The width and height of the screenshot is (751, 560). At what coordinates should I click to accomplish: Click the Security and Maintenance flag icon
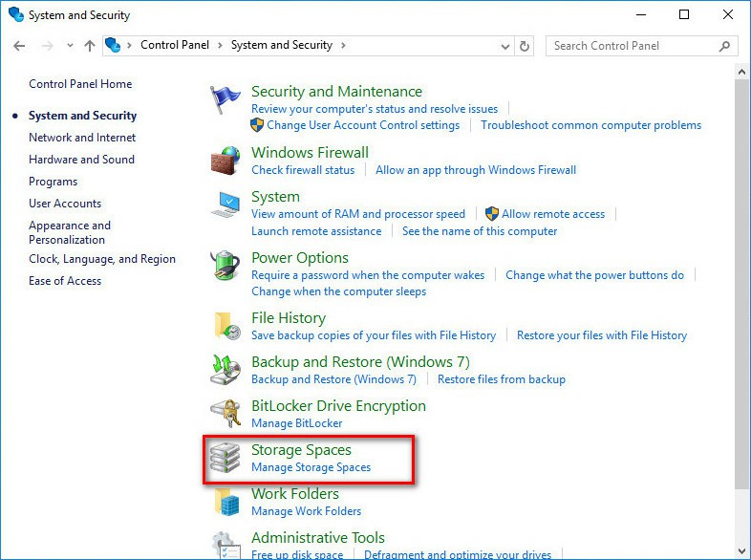coord(225,98)
